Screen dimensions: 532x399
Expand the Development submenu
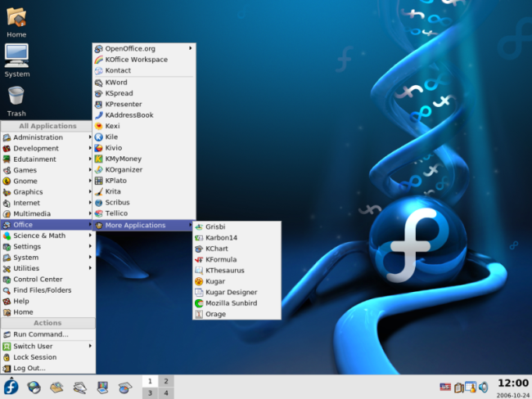pyautogui.click(x=47, y=148)
